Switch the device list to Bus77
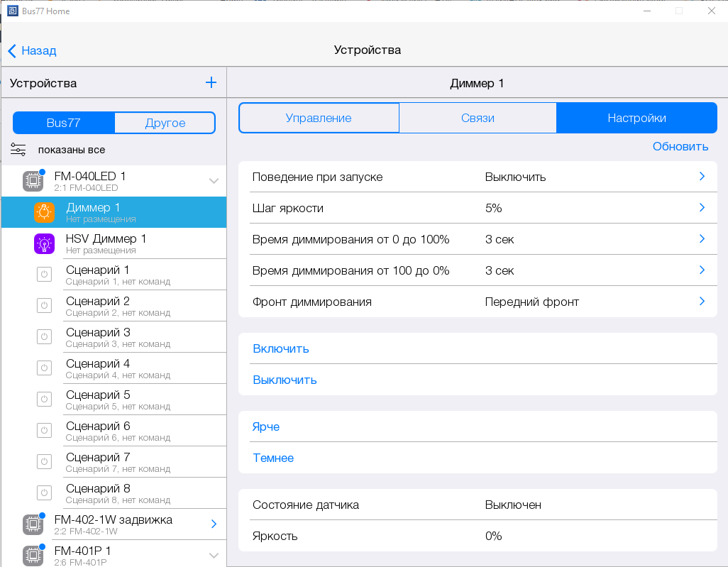This screenshot has width=728, height=567. [x=64, y=123]
